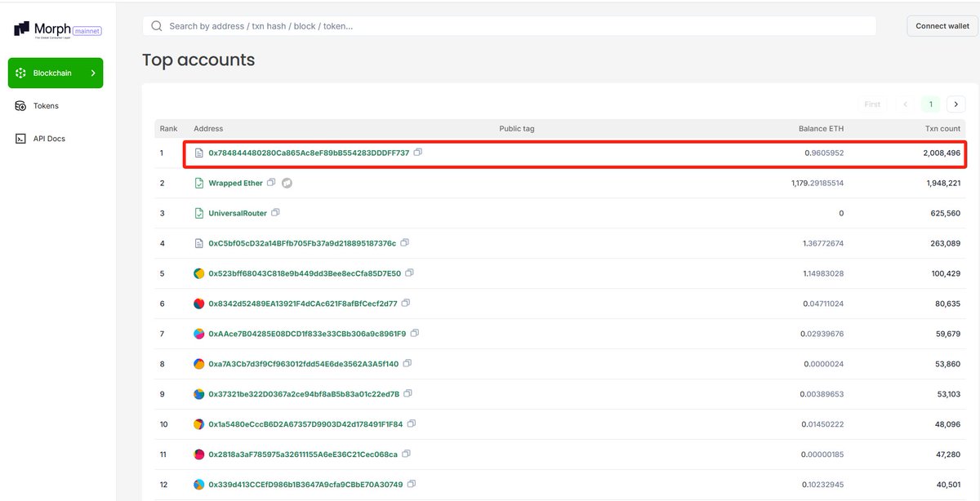Copy address 0x1a54...1F84

pyautogui.click(x=412, y=423)
